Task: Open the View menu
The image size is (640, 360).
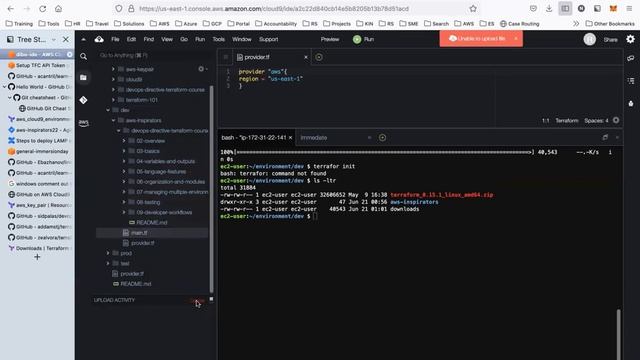Action: (167, 39)
